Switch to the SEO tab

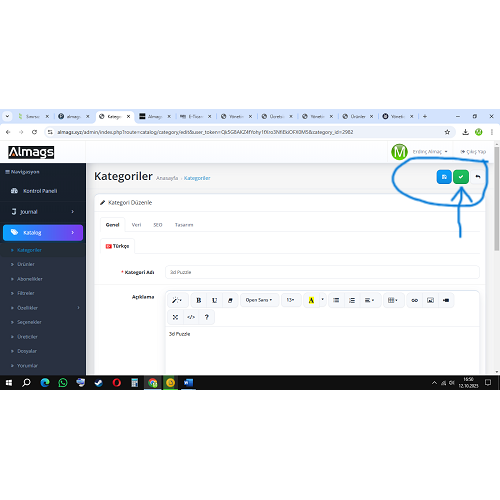tap(158, 225)
